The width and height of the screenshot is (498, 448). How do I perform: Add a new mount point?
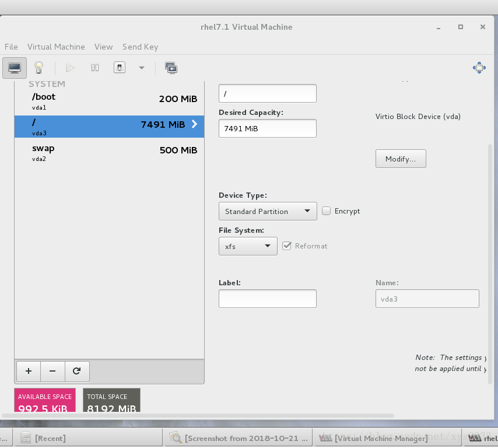pyautogui.click(x=29, y=371)
